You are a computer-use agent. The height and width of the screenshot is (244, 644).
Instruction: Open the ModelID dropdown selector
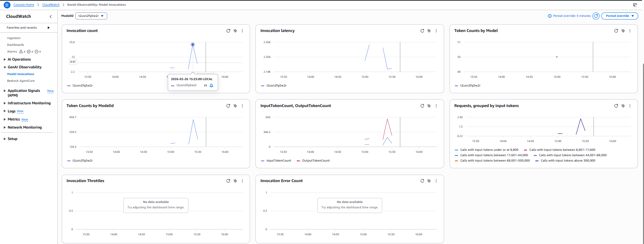(x=91, y=16)
